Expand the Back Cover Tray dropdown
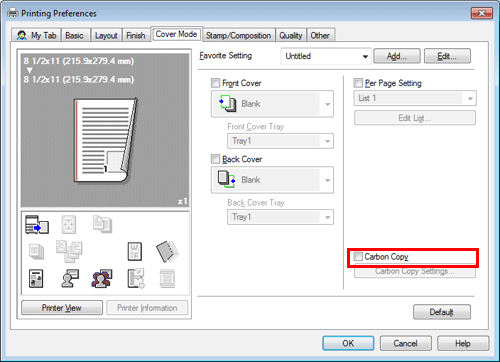The height and width of the screenshot is (362, 500). [x=280, y=217]
